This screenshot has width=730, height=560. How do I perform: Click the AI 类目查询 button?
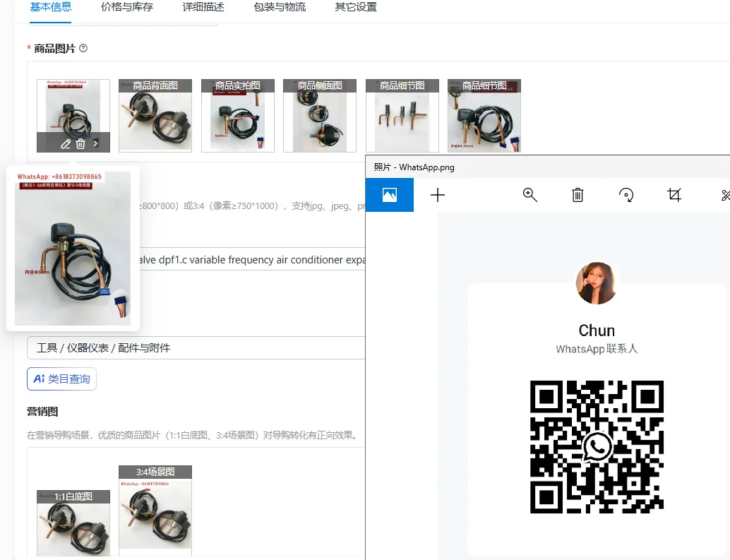pyautogui.click(x=61, y=379)
